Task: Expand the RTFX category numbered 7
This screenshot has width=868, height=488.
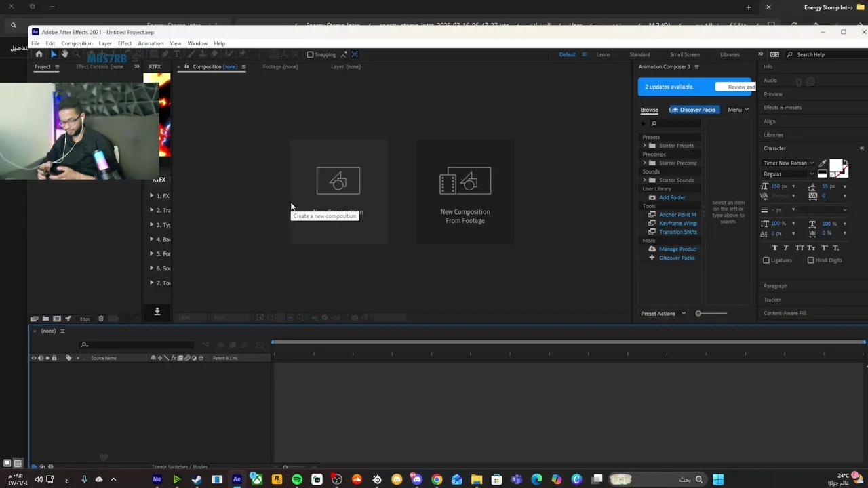Action: [x=152, y=283]
